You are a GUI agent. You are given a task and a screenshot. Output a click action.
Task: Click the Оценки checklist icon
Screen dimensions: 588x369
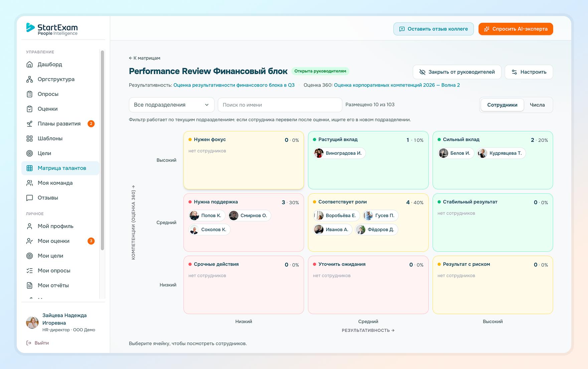[30, 109]
